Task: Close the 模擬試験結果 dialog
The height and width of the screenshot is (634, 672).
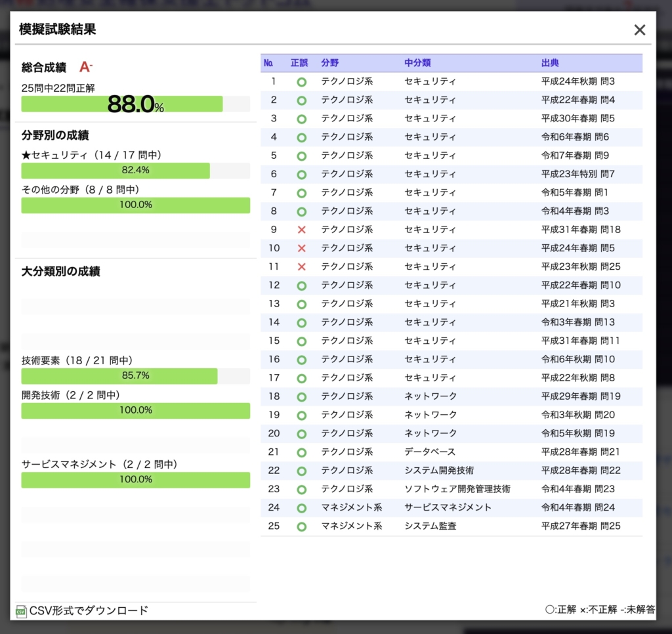Action: [x=639, y=30]
